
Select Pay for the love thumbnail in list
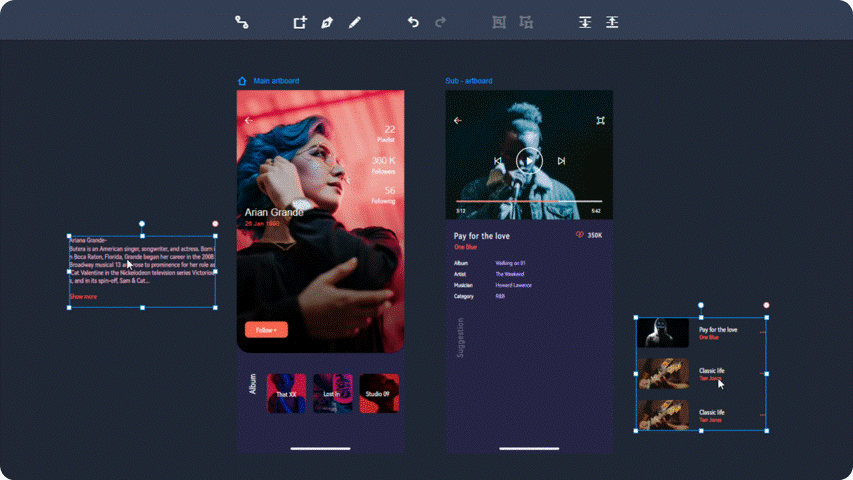coord(663,333)
